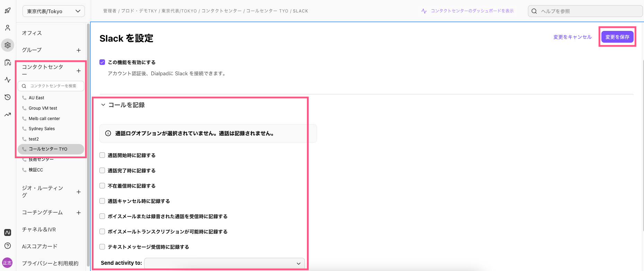The width and height of the screenshot is (644, 271).
Task: Click the info icon in call log notice
Action: point(108,133)
